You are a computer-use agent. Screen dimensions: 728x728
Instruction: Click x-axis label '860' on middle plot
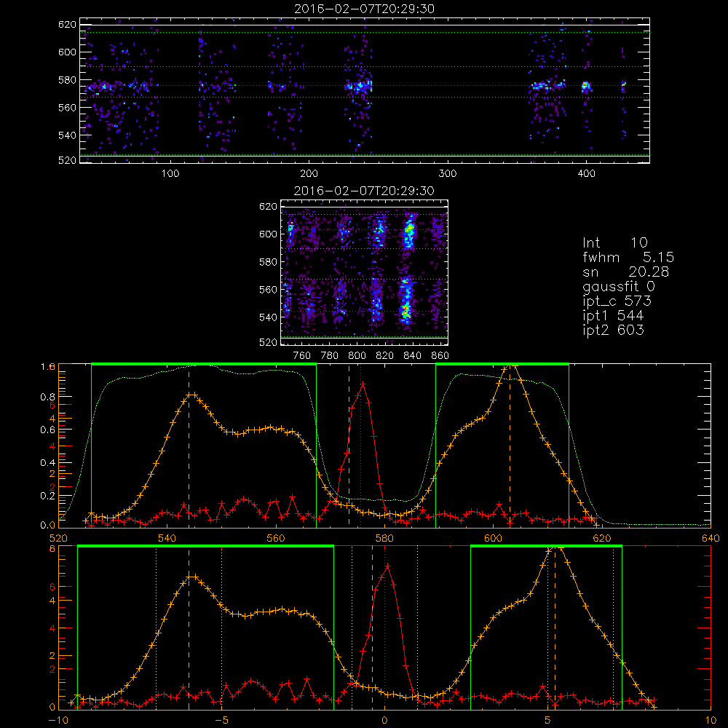point(440,356)
